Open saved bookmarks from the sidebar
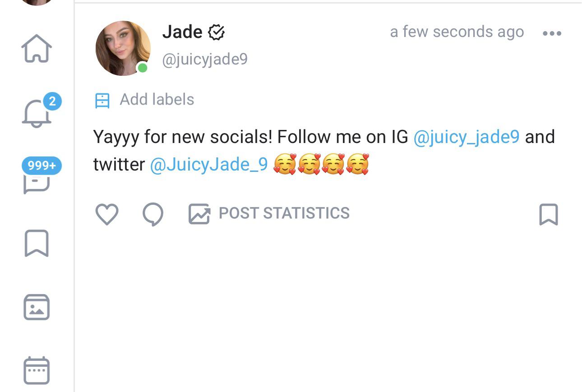This screenshot has height=392, width=582. [x=36, y=244]
